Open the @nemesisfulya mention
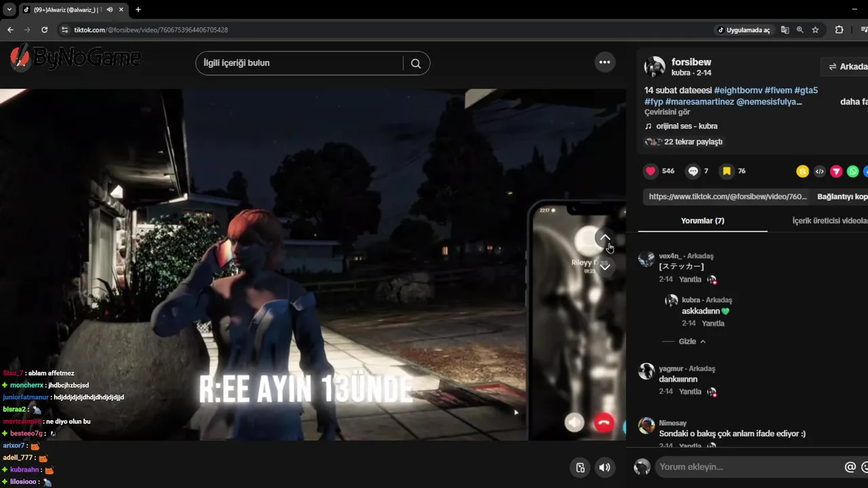Image resolution: width=868 pixels, height=488 pixels. pyautogui.click(x=769, y=102)
